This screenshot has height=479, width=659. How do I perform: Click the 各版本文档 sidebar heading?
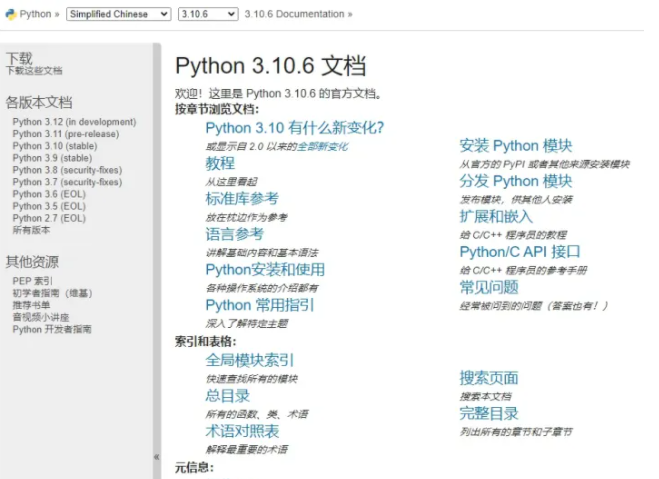39,103
